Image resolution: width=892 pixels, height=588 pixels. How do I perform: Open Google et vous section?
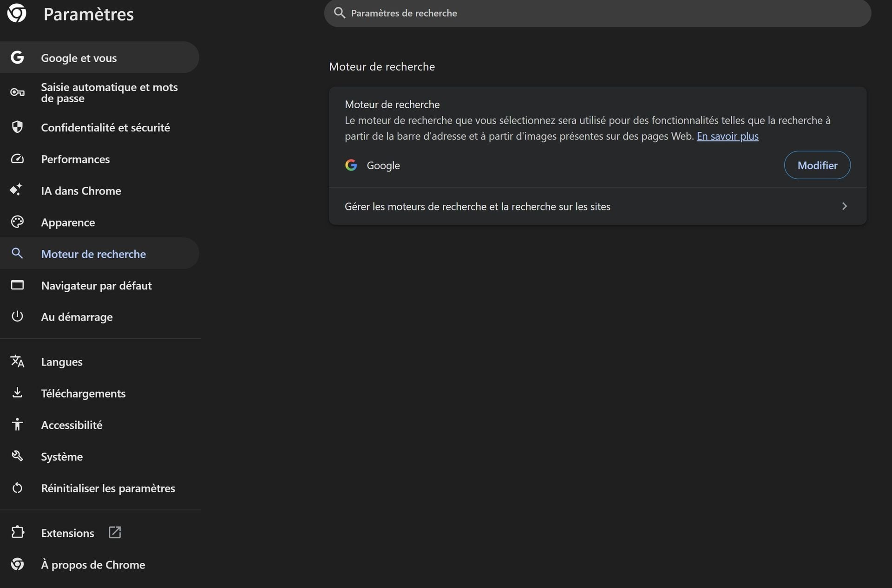[x=99, y=57]
